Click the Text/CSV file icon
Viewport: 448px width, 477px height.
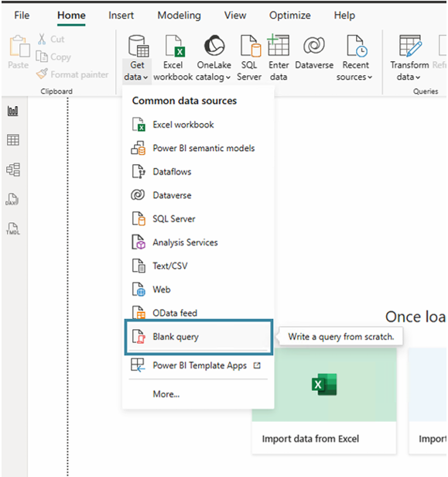pos(139,266)
